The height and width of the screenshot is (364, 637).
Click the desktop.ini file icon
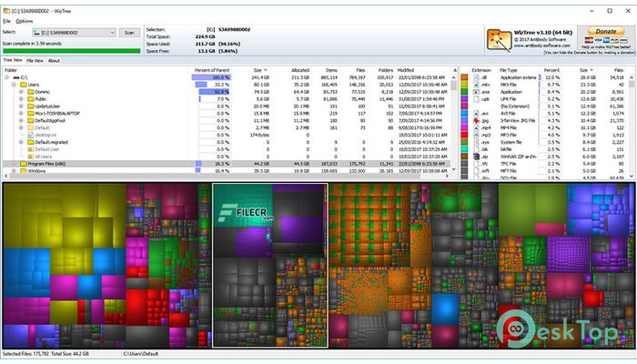coord(30,135)
